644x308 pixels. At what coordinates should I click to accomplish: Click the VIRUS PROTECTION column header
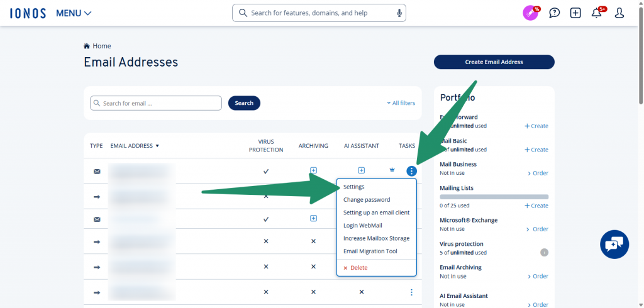(266, 146)
